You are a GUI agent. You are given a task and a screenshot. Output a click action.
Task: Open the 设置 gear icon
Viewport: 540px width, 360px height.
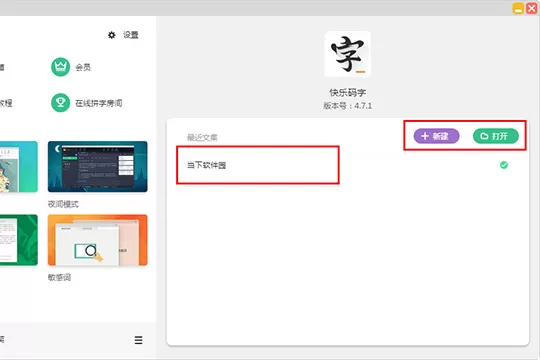112,35
